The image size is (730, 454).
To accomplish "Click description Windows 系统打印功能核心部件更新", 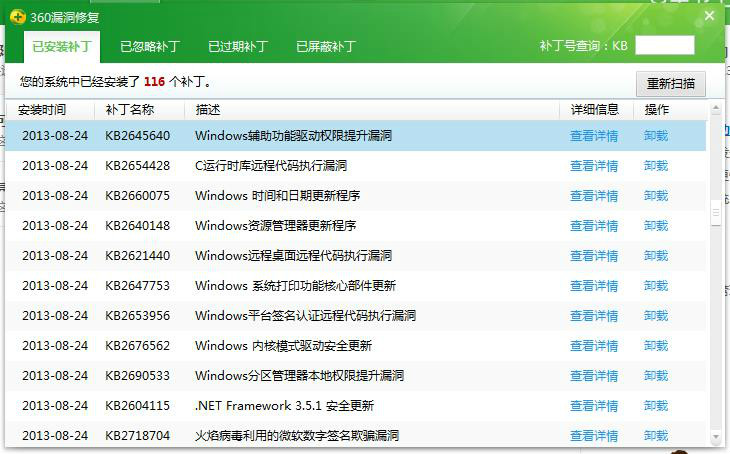I will (295, 285).
